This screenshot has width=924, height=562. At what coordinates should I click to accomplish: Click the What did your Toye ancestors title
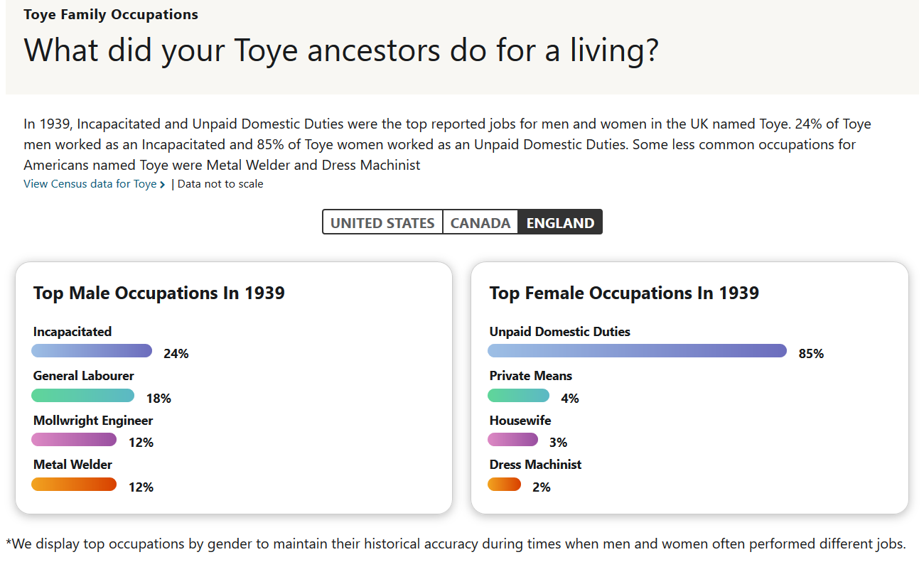coord(341,50)
